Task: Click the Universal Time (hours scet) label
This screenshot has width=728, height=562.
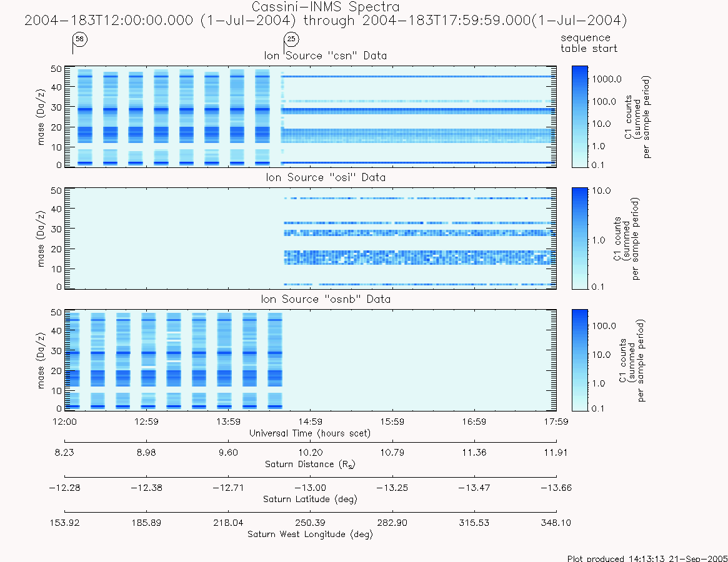Action: [x=310, y=433]
